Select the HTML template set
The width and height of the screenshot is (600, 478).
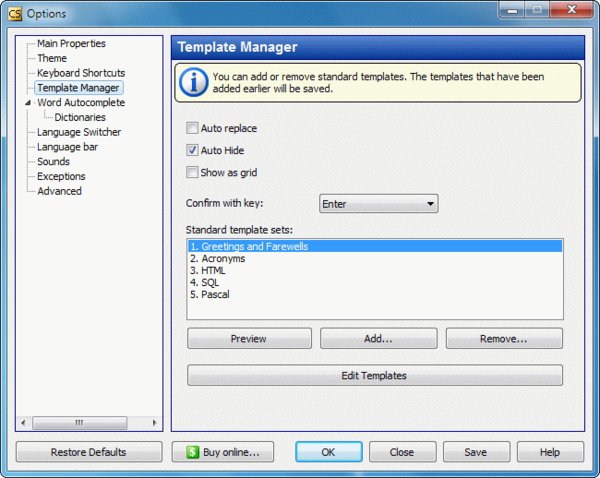(x=214, y=271)
